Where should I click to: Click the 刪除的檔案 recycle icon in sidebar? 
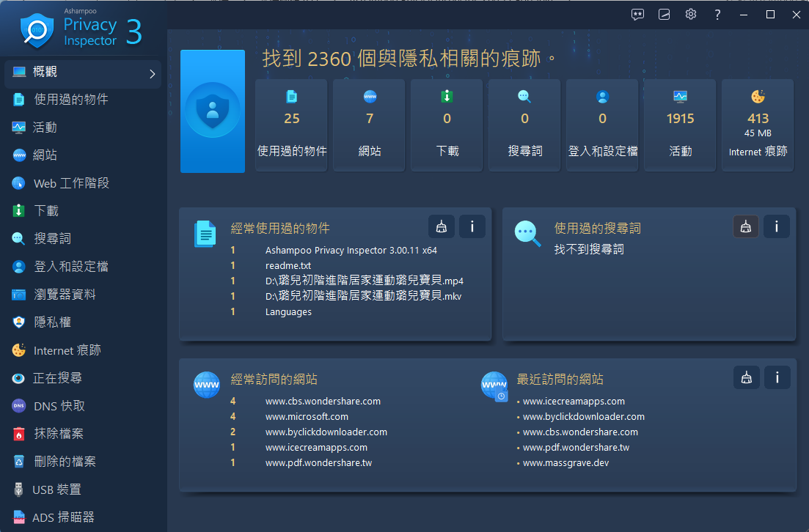click(x=18, y=462)
